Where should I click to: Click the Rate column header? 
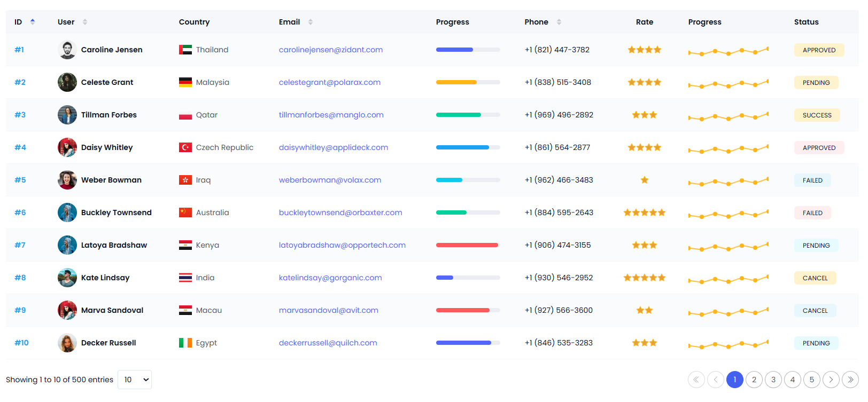(645, 22)
